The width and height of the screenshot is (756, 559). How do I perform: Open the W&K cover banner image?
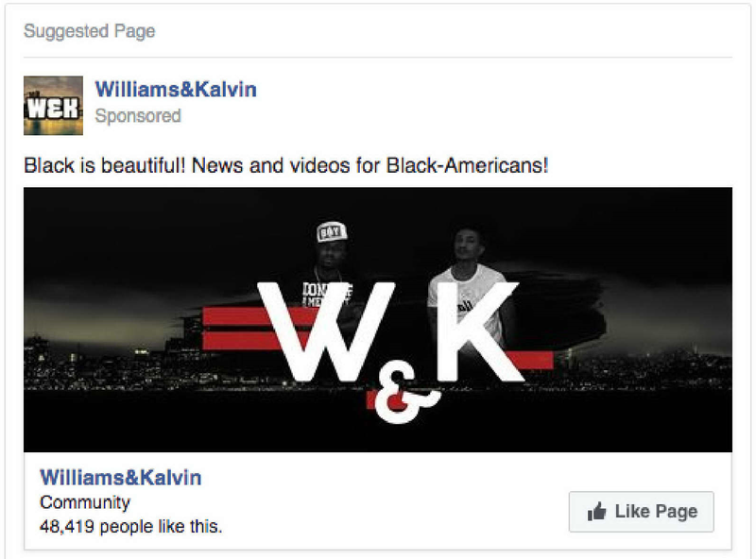point(378,319)
